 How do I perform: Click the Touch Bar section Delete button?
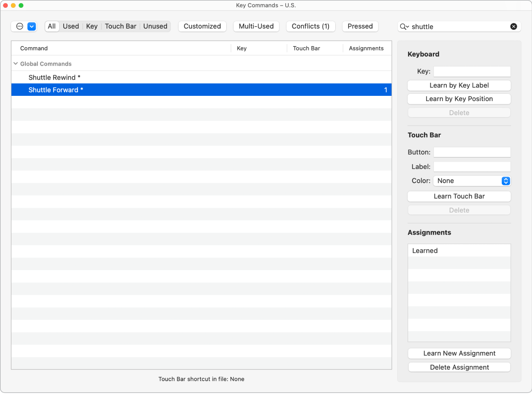click(459, 210)
